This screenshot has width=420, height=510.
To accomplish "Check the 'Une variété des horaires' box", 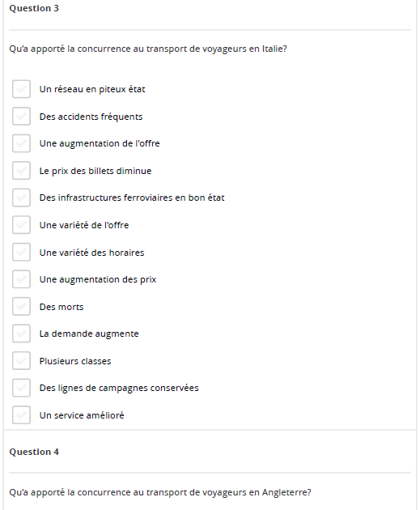I will 22,252.
